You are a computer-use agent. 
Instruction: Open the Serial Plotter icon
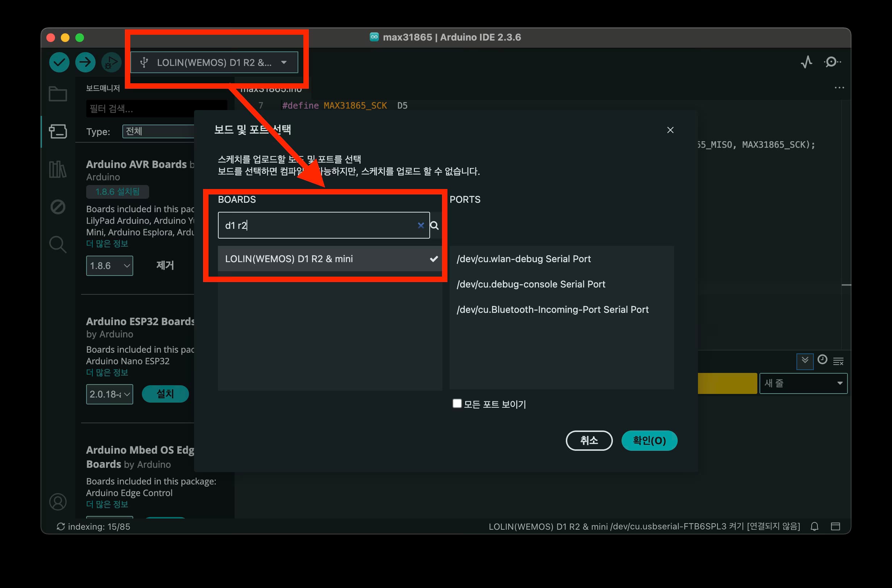pos(807,62)
